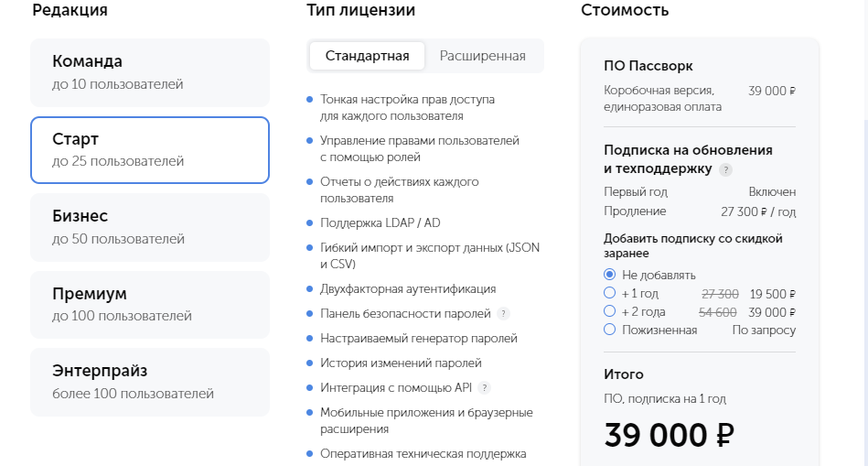Select the Бизнес edition card
Screen dimensions: 868x466
point(150,227)
